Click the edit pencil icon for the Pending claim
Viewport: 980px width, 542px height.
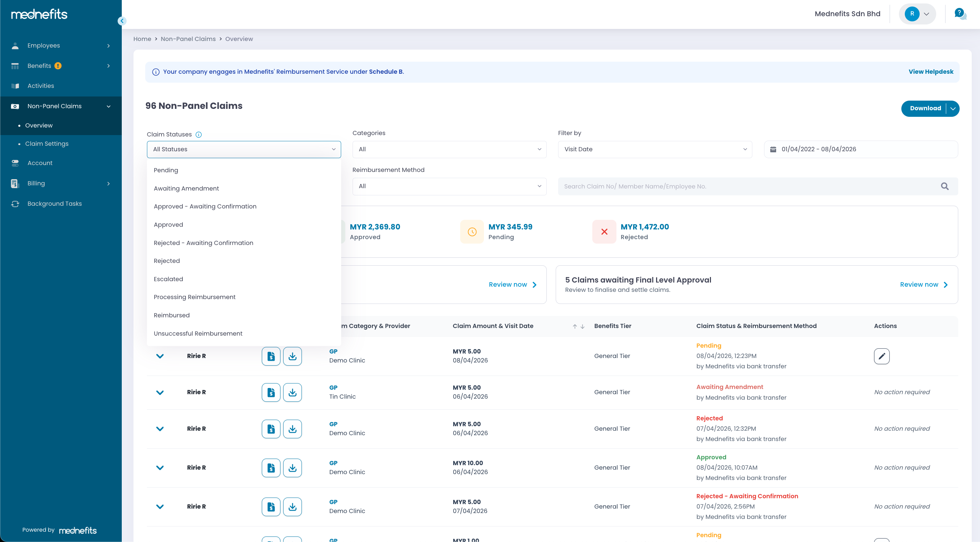(881, 356)
